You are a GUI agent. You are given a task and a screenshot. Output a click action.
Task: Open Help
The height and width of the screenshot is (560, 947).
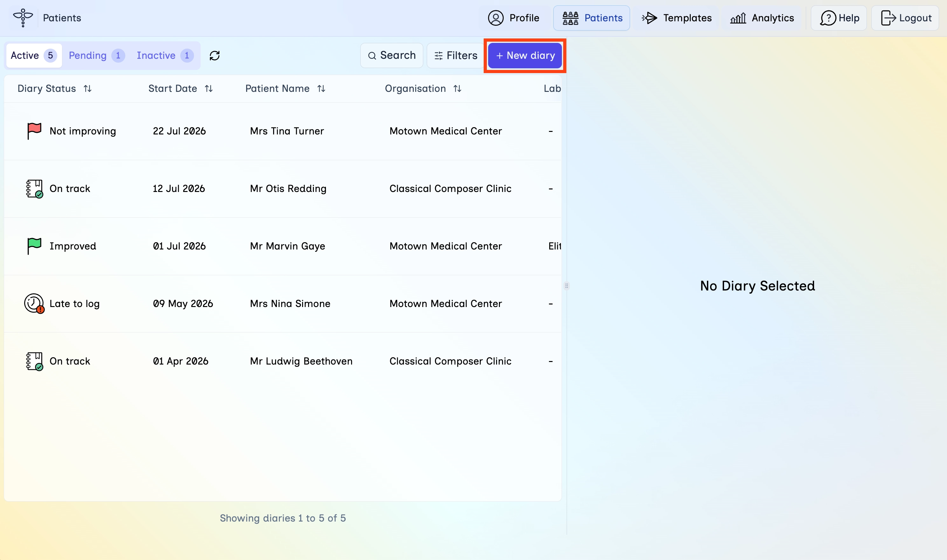(839, 18)
